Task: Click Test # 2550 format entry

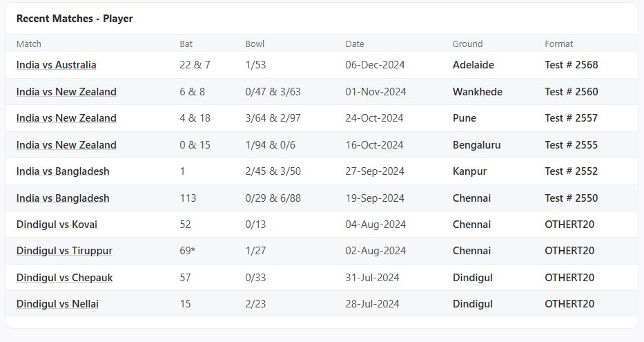Action: [571, 198]
